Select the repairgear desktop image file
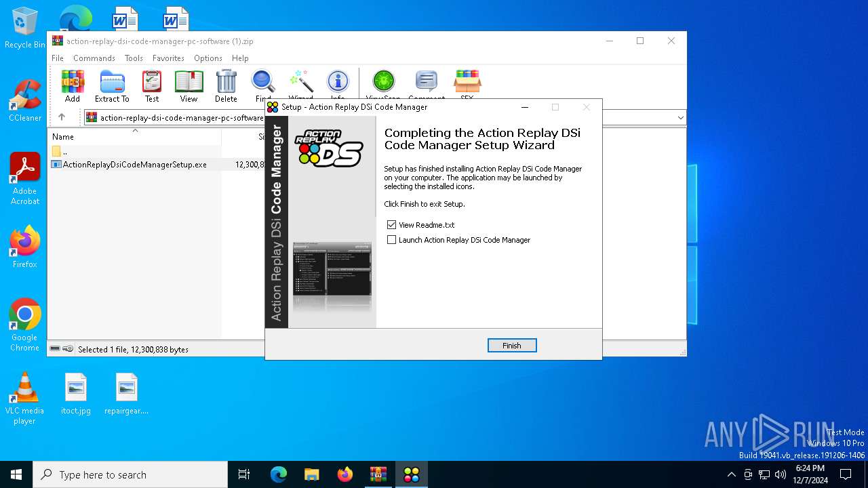This screenshot has height=488, width=868. point(127,394)
